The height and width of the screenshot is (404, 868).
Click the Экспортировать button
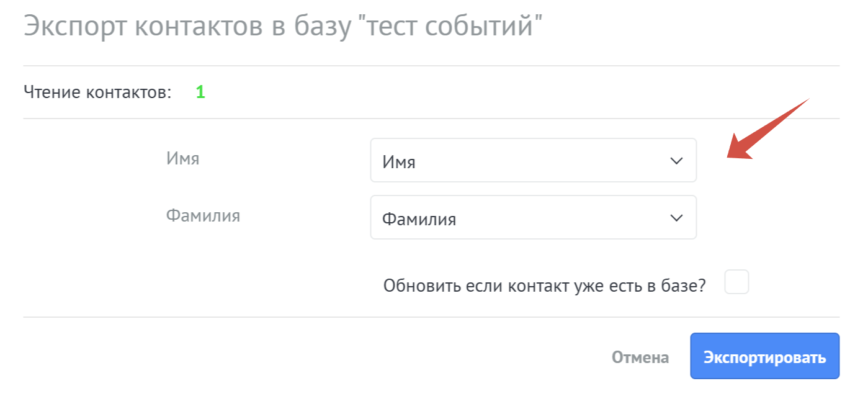764,356
